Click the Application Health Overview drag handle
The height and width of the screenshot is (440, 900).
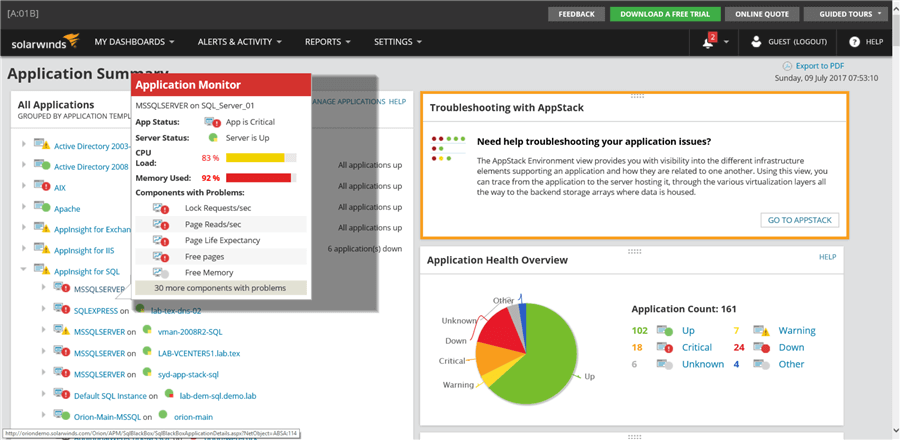pyautogui.click(x=634, y=251)
